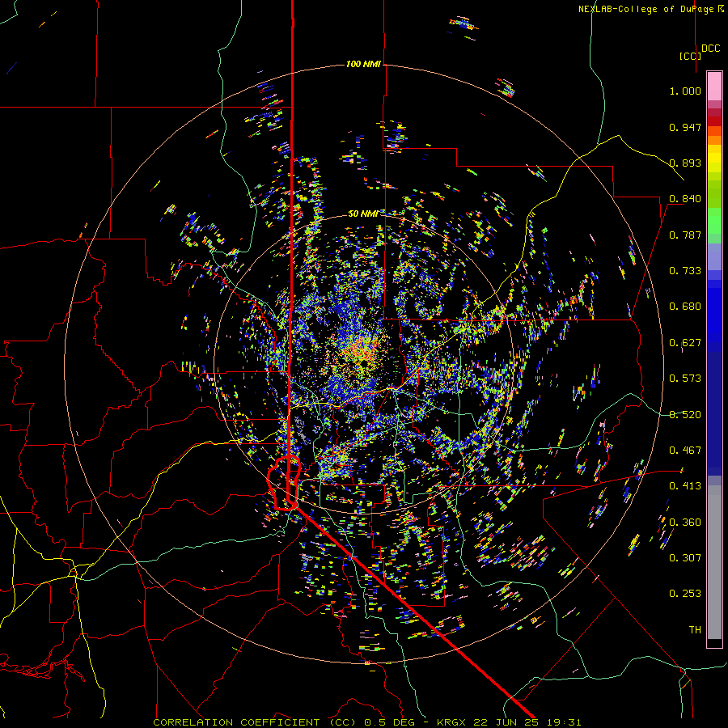The image size is (728, 728).
Task: Click the [CC] legend unit label
Action: click(690, 56)
